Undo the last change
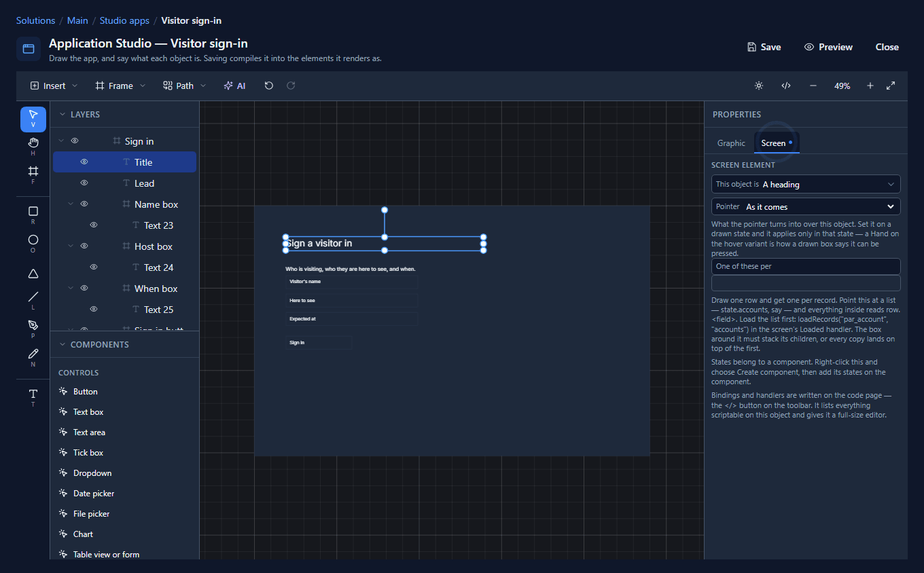Image resolution: width=924 pixels, height=573 pixels. click(269, 86)
